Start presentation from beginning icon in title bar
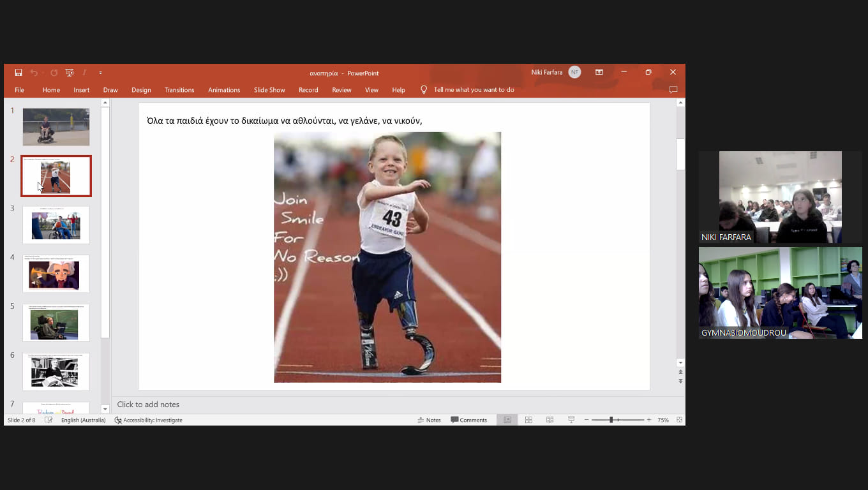 (x=70, y=73)
